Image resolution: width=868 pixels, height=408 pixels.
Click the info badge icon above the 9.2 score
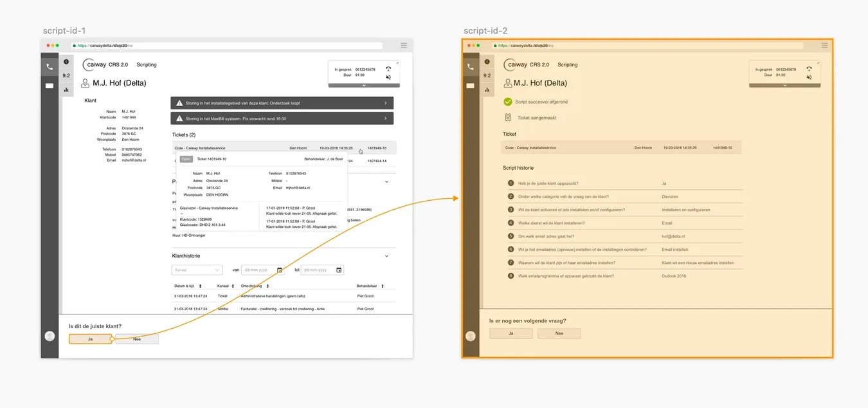(66, 61)
